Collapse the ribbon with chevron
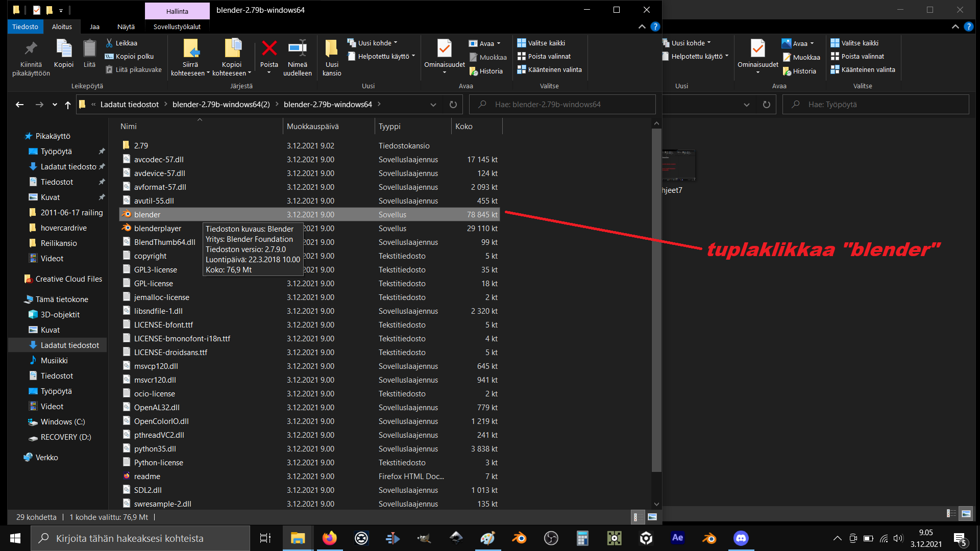 pos(642,27)
